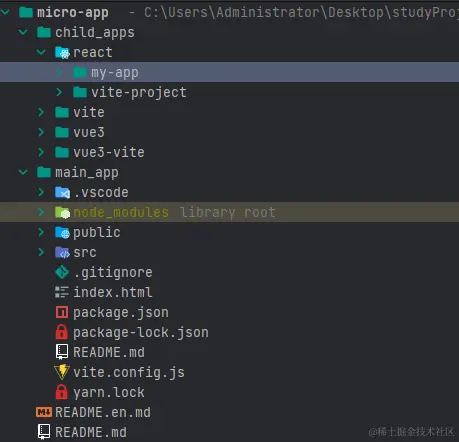Click the react folder icon
Screen dimensions: 459x442
tap(62, 52)
